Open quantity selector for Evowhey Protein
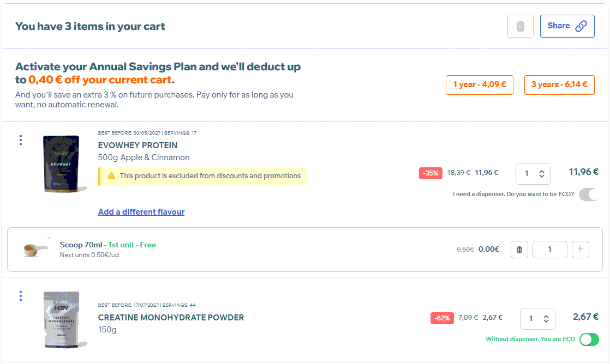This screenshot has width=610, height=364. click(533, 174)
